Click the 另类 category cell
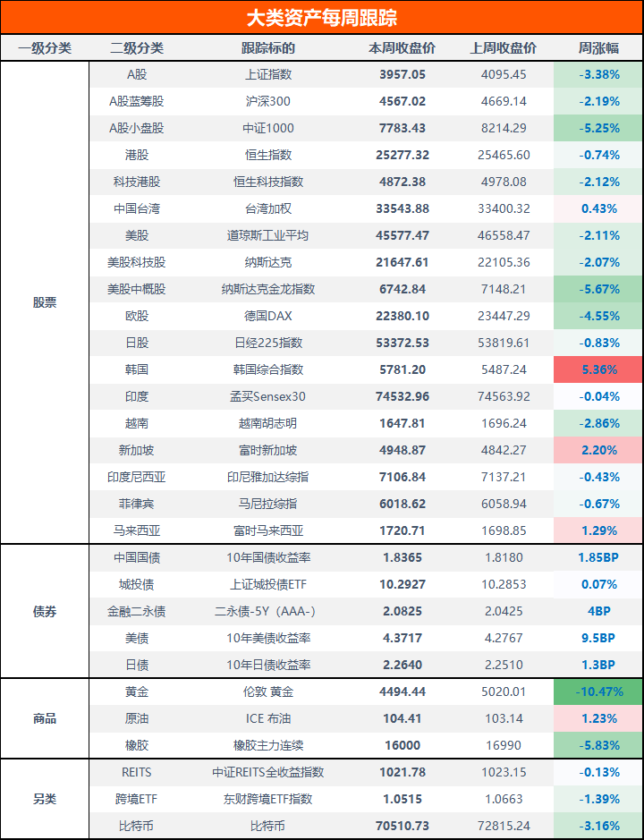Image resolution: width=644 pixels, height=840 pixels. (45, 799)
